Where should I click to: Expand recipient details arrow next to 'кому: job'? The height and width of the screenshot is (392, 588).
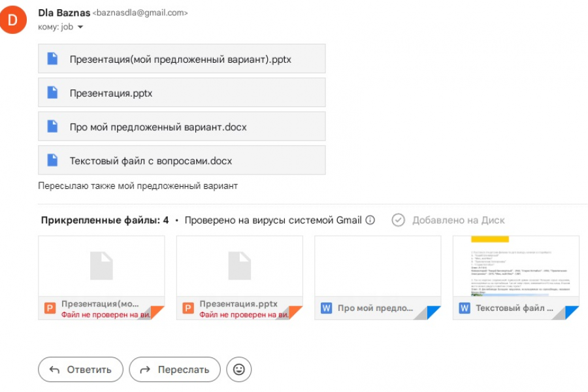point(80,27)
